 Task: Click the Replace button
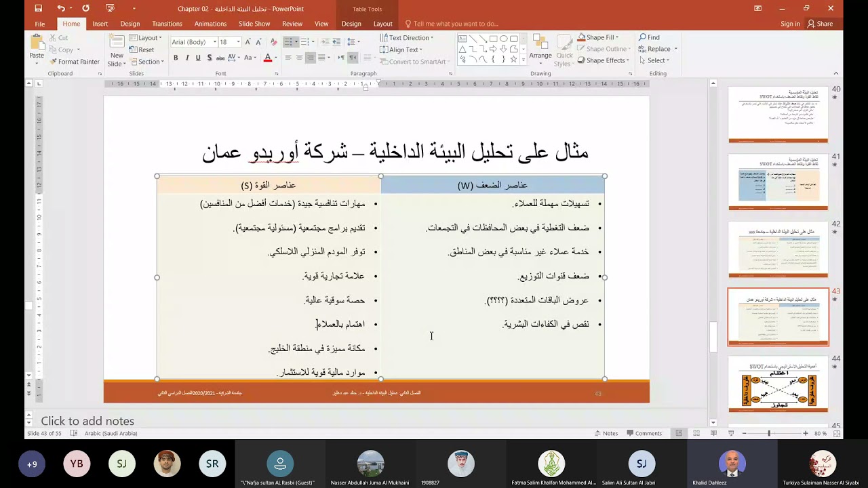[658, 49]
